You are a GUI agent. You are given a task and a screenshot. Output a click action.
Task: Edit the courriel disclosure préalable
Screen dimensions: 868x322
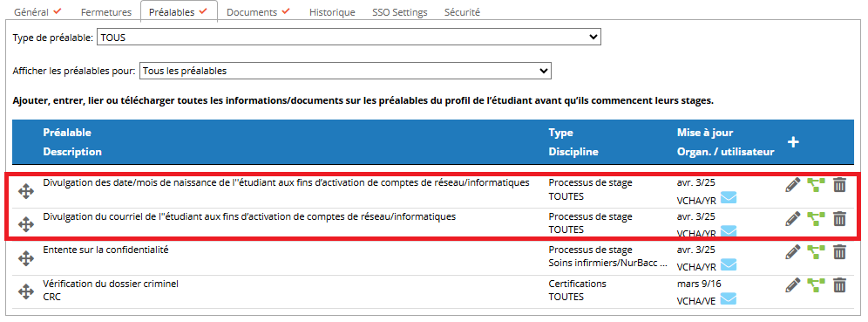pyautogui.click(x=793, y=219)
